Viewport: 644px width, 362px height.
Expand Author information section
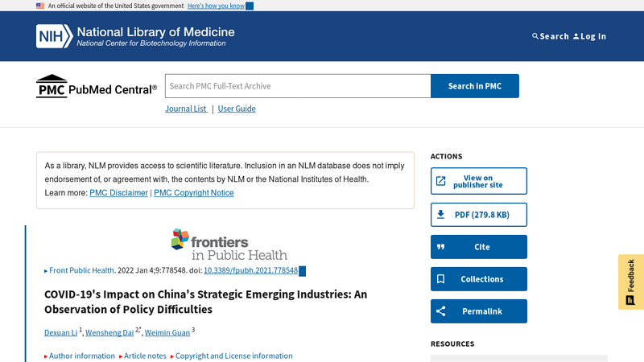point(81,356)
